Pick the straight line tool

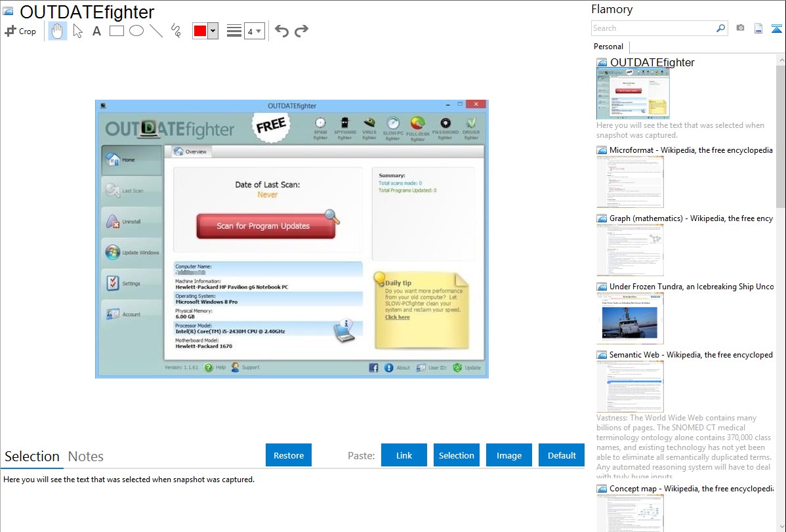pyautogui.click(x=156, y=31)
